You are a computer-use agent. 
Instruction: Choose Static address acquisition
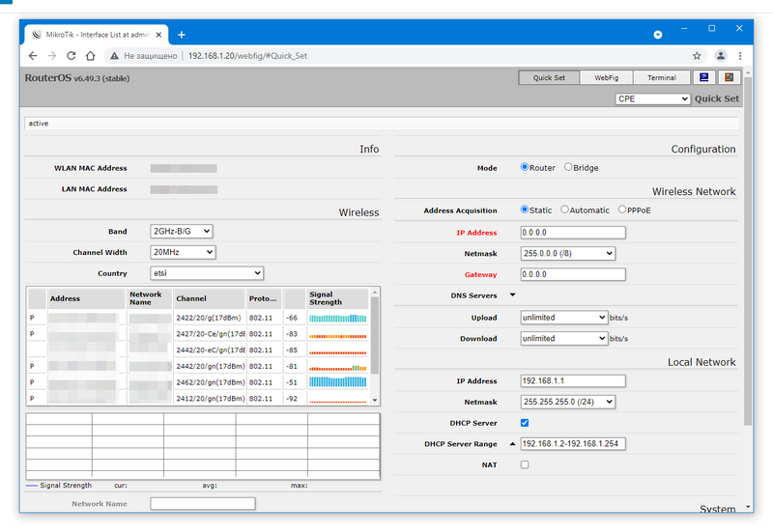coord(525,210)
